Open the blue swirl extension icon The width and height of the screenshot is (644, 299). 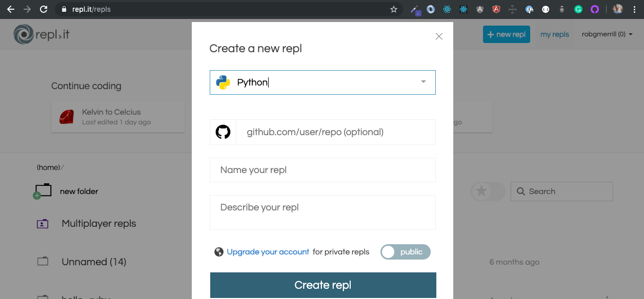431,9
